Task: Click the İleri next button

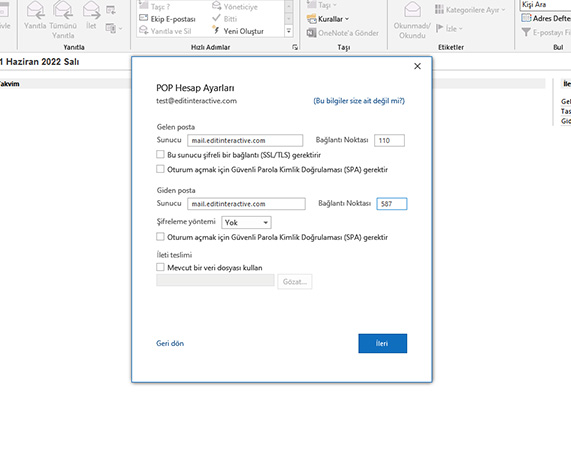Action: pyautogui.click(x=382, y=343)
